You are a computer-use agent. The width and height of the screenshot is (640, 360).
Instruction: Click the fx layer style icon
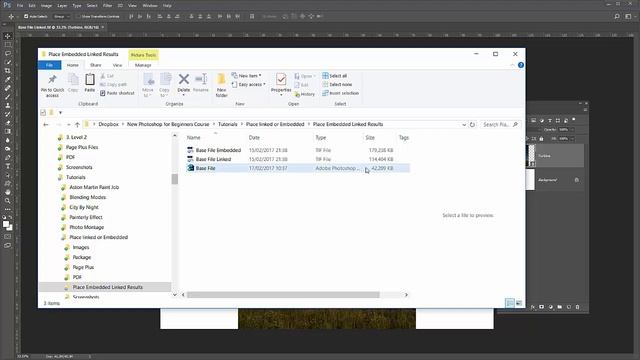(533, 307)
